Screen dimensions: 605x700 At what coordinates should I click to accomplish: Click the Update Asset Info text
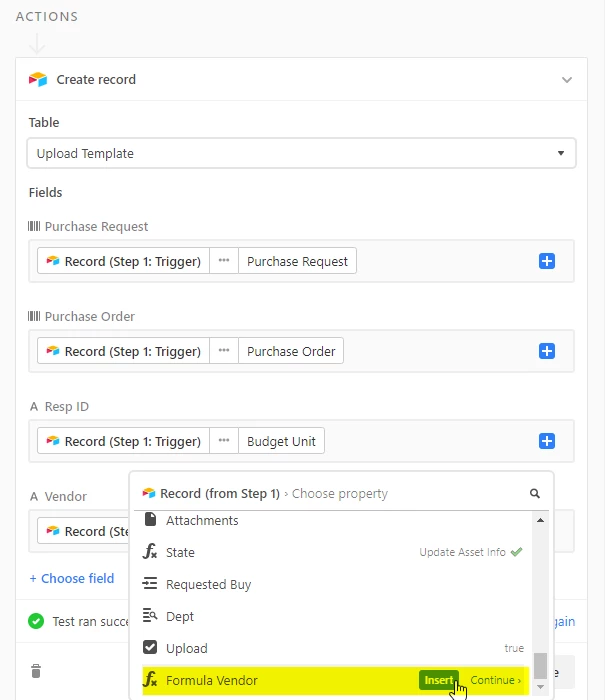462,552
